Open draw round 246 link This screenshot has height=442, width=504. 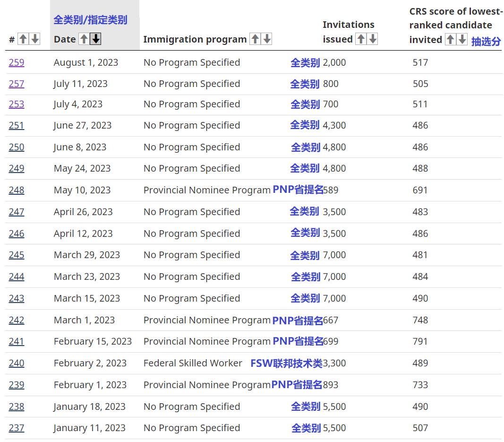click(17, 234)
